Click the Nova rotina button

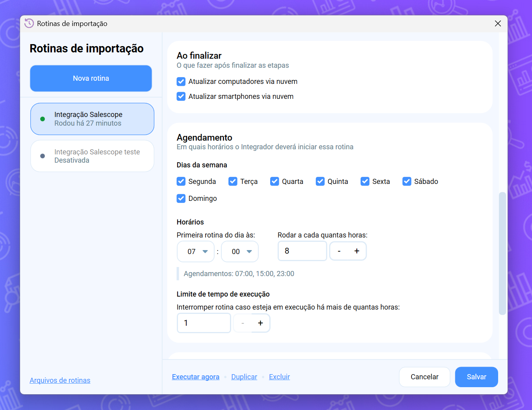point(91,78)
